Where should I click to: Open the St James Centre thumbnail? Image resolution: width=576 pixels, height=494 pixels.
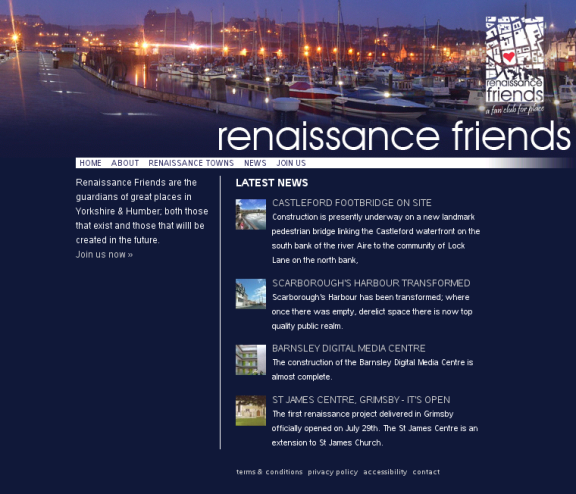point(251,411)
